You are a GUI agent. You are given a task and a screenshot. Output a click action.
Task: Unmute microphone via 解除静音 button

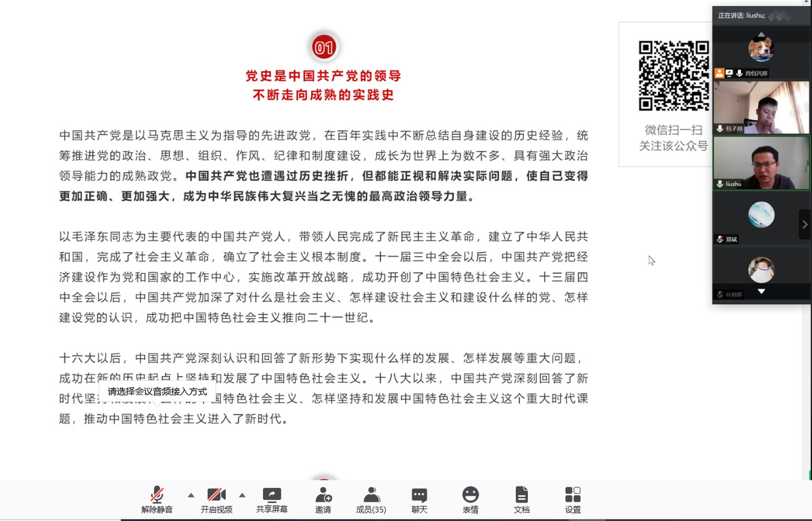pos(157,500)
